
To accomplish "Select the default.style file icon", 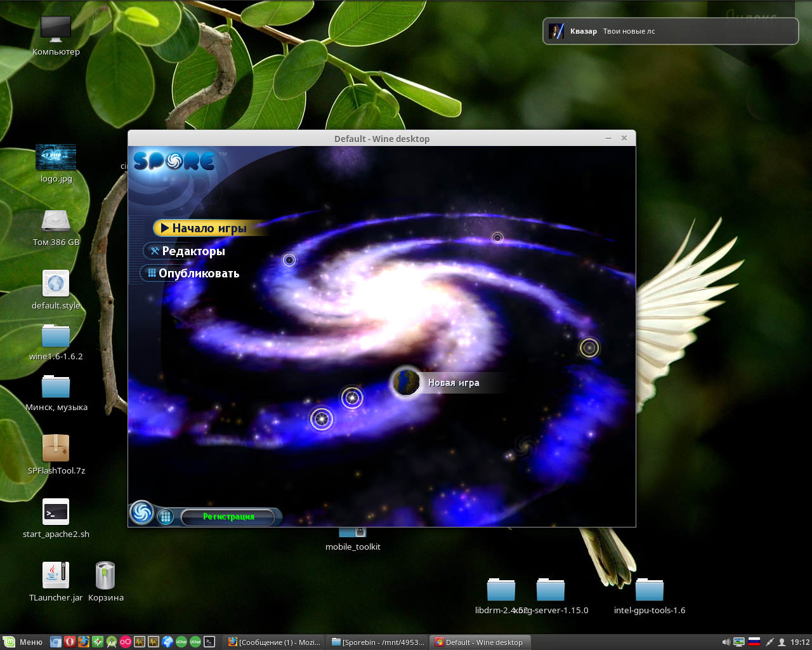I will click(x=56, y=284).
